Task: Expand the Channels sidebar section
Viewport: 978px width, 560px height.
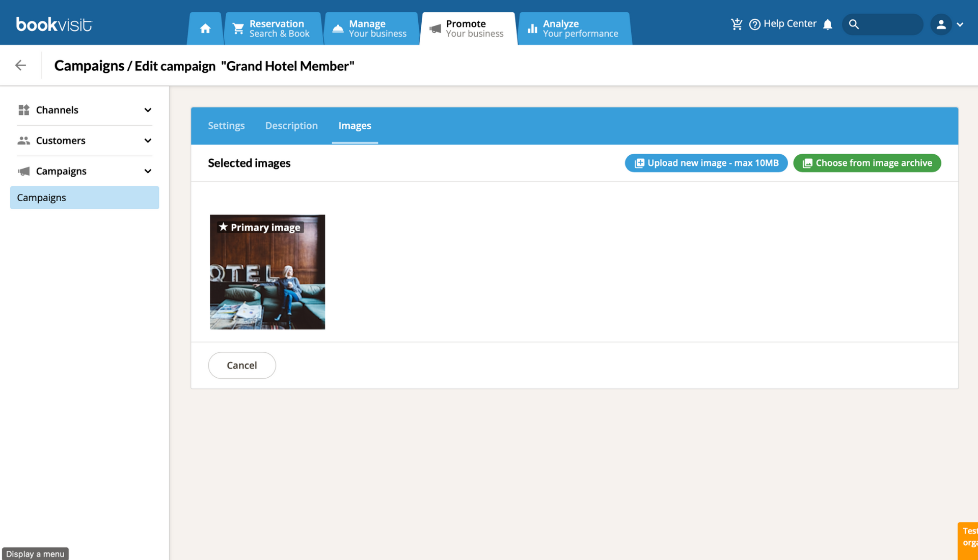Action: 85,110
